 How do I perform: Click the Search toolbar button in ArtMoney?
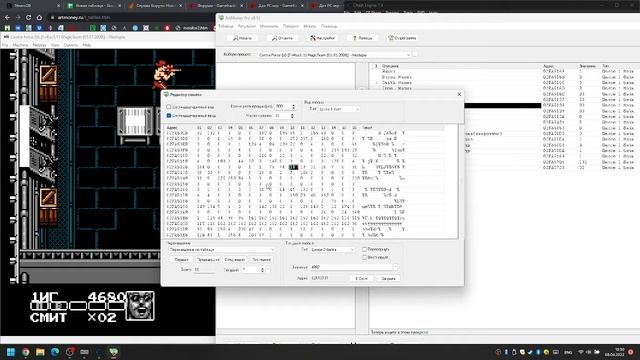242,38
